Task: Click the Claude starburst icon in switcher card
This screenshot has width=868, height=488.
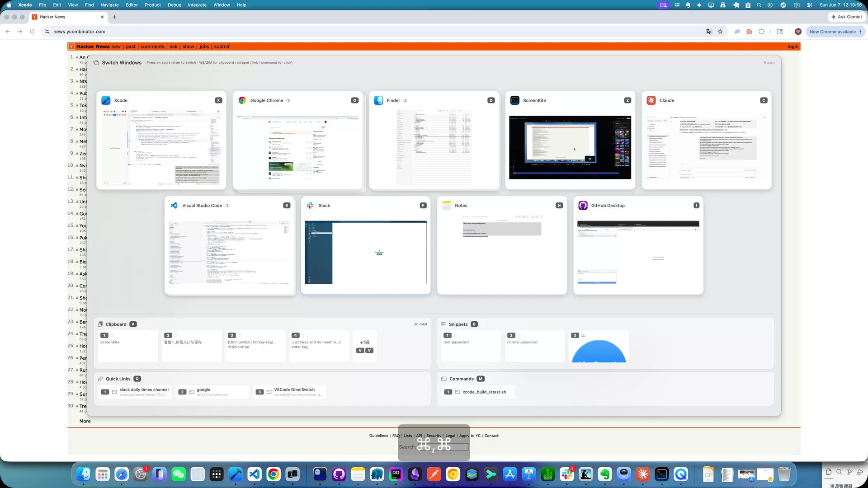Action: [x=651, y=100]
